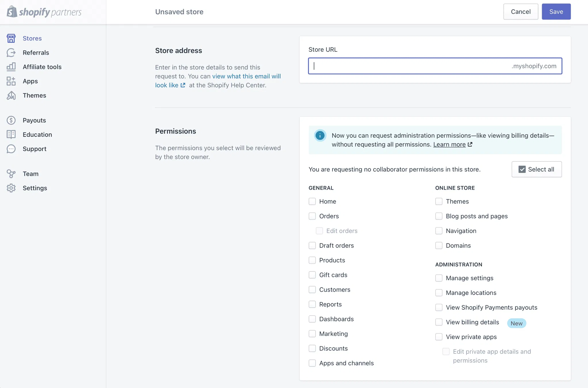Open Support in the sidebar
Viewport: 588px width, 388px height.
click(x=34, y=149)
